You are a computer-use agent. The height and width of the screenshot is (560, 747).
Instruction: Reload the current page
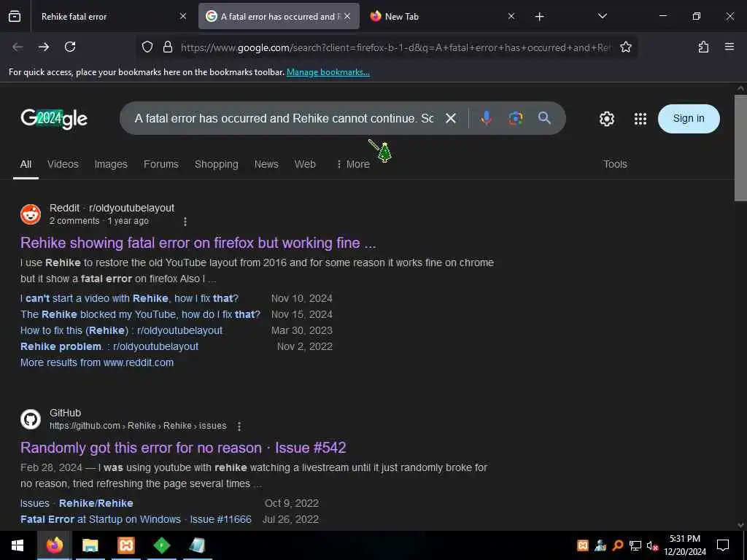(70, 47)
